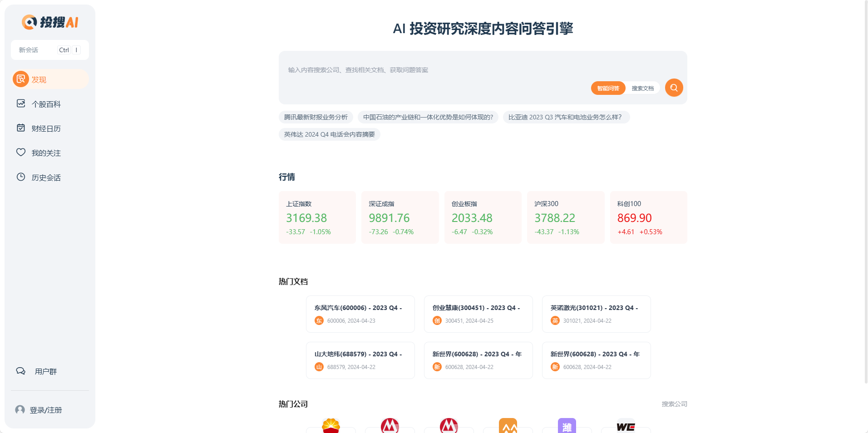This screenshot has width=868, height=433.
Task: Open 个股百科 in the sidebar
Action: (x=50, y=104)
